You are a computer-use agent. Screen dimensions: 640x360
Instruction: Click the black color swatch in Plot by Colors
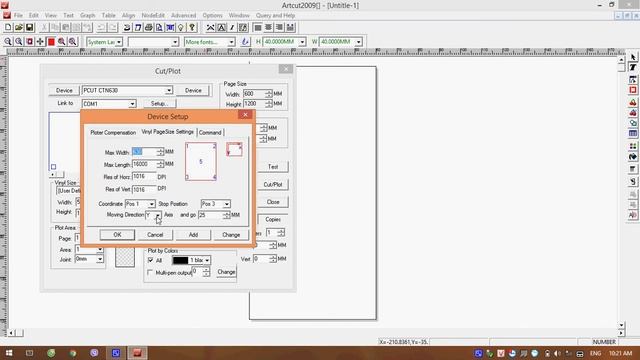tap(180, 260)
